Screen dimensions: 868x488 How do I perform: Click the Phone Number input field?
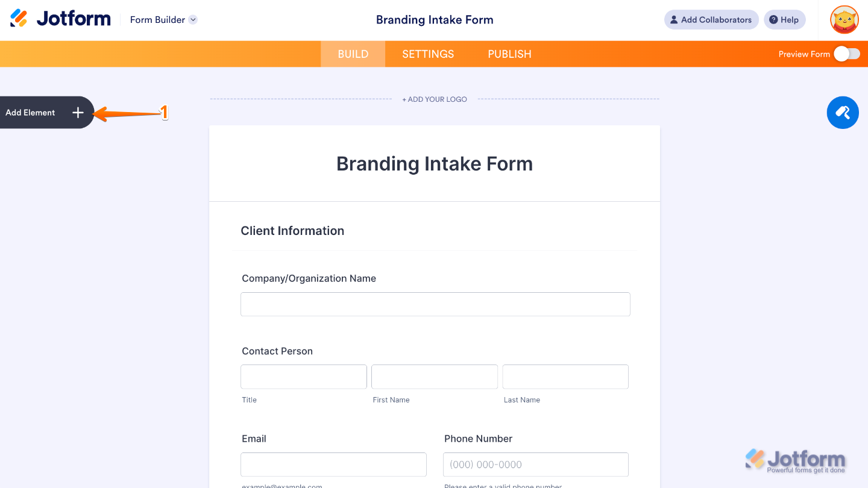pos(535,465)
